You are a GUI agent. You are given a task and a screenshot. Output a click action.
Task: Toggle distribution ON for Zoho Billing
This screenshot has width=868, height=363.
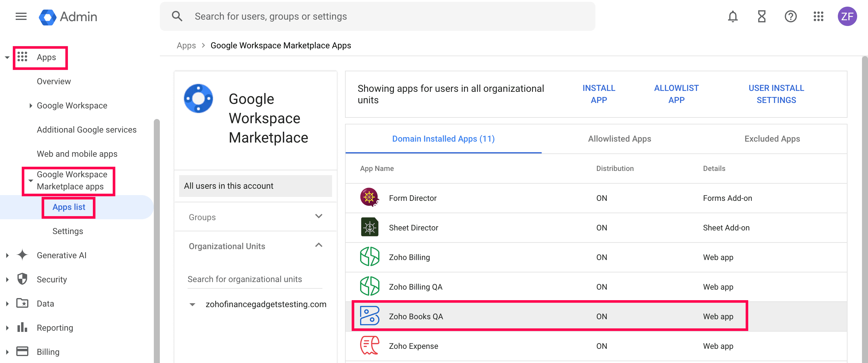[602, 257]
